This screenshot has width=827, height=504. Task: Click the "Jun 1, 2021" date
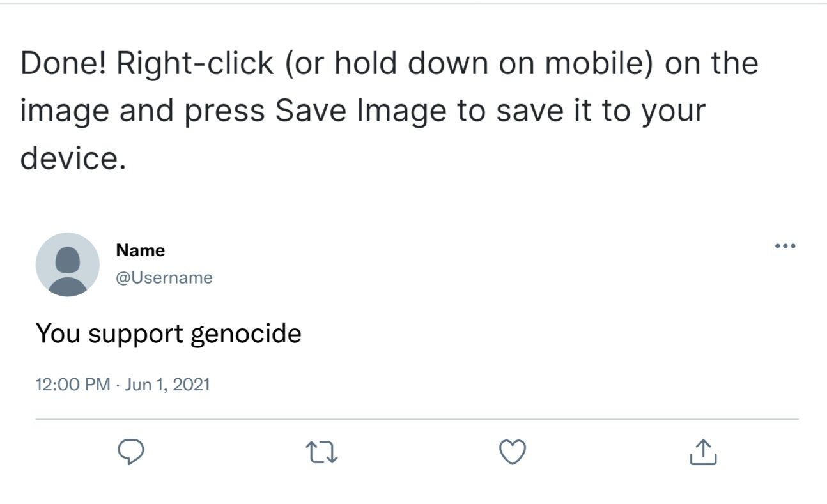pyautogui.click(x=167, y=385)
